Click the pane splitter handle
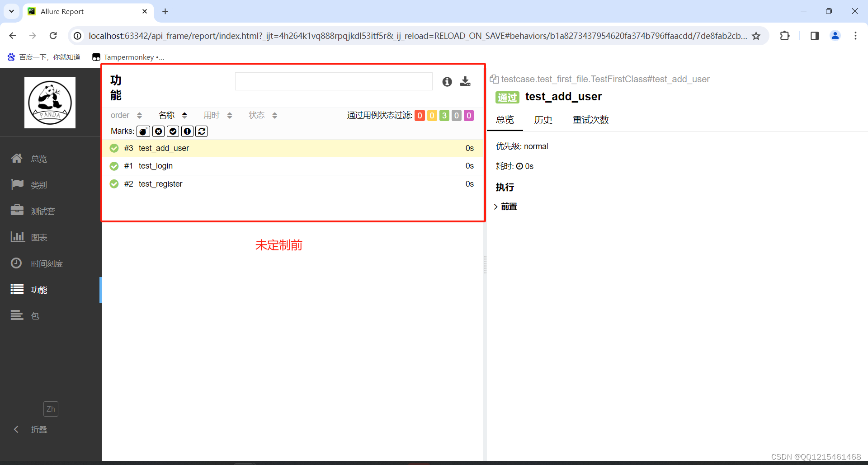Image resolution: width=868 pixels, height=465 pixels. (485, 265)
